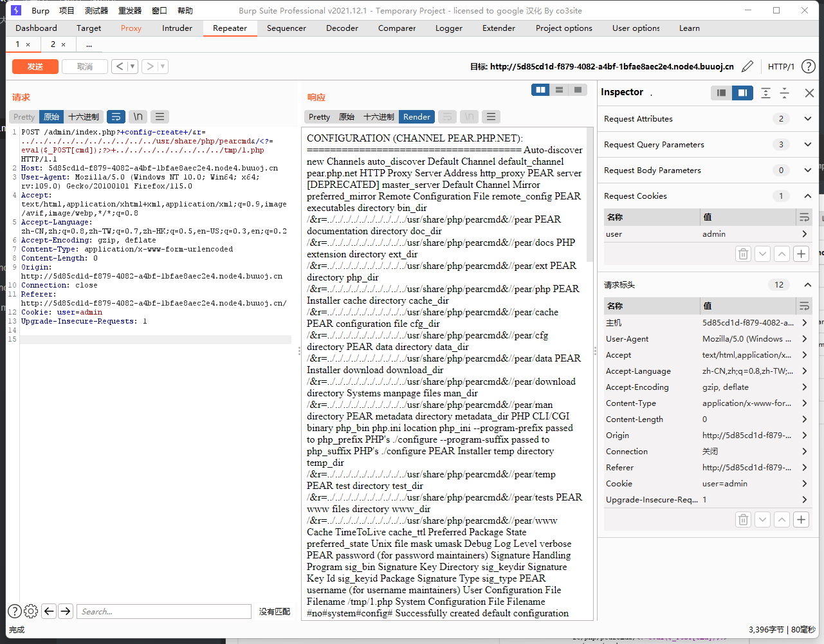The height and width of the screenshot is (644, 824).
Task: Expand Request Query Parameters section
Action: click(x=808, y=144)
